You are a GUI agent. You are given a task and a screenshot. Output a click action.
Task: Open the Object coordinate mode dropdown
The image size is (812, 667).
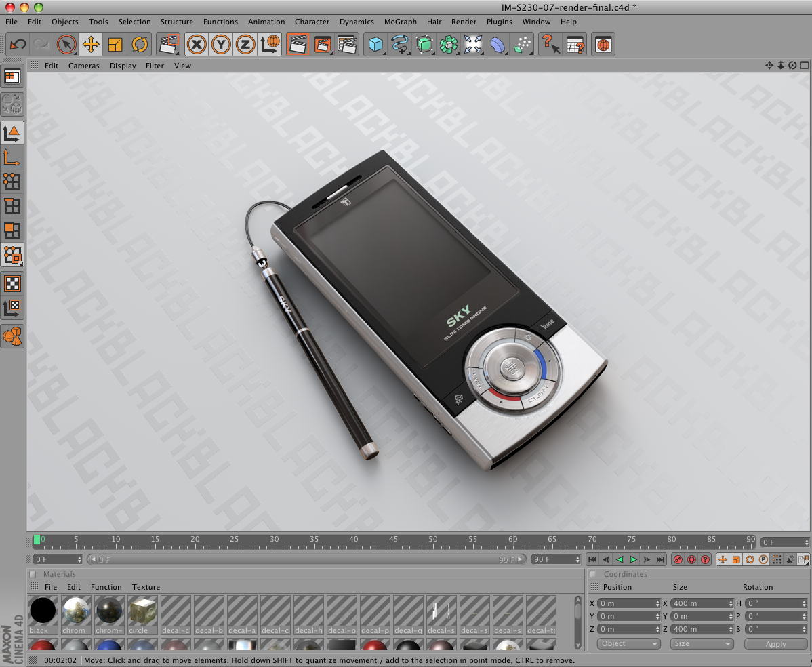(629, 644)
